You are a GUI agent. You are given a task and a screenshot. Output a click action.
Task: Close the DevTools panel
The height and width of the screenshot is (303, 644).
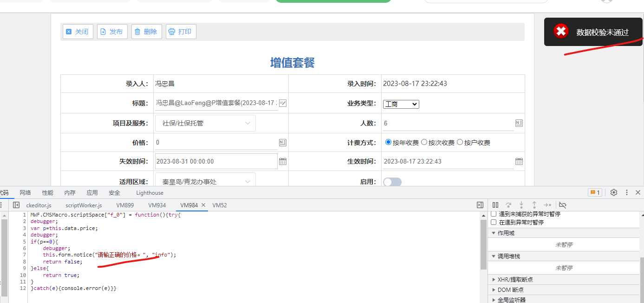(638, 192)
